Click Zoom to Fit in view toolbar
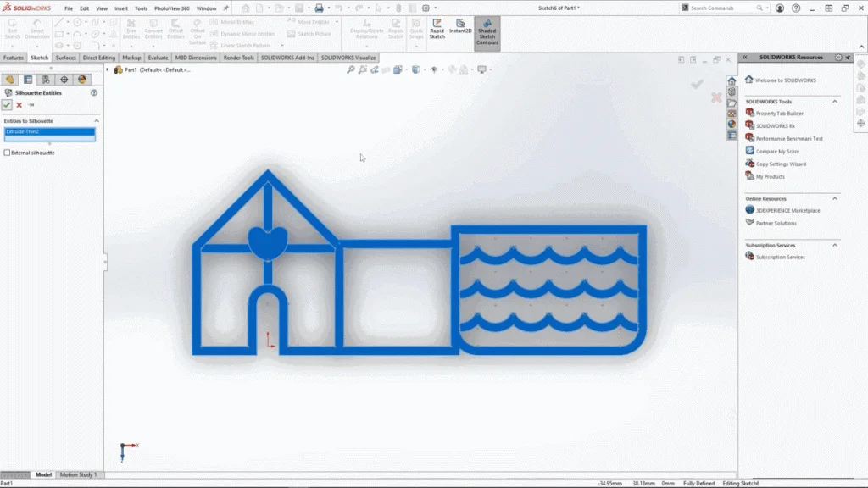The width and height of the screenshot is (868, 488). (x=350, y=69)
